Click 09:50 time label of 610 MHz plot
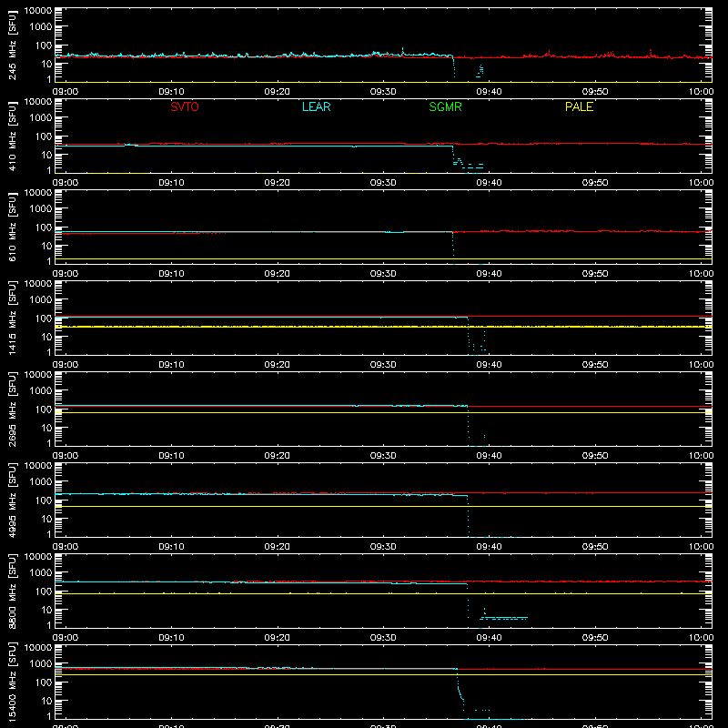The width and height of the screenshot is (728, 728). [x=595, y=274]
